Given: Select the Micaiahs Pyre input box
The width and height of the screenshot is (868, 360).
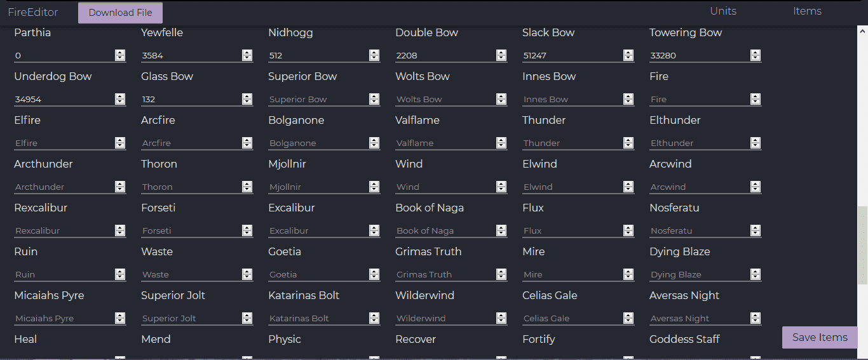Looking at the screenshot, I should pos(64,318).
